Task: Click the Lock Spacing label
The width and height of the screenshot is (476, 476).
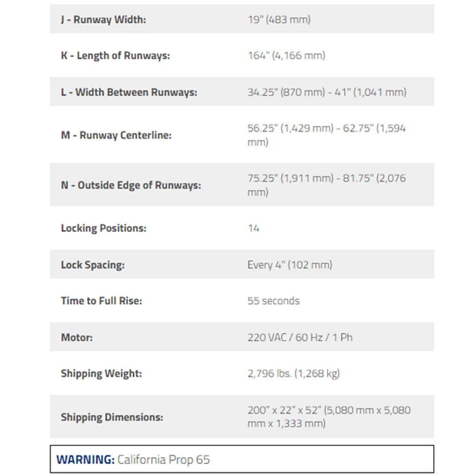Action: tap(93, 265)
